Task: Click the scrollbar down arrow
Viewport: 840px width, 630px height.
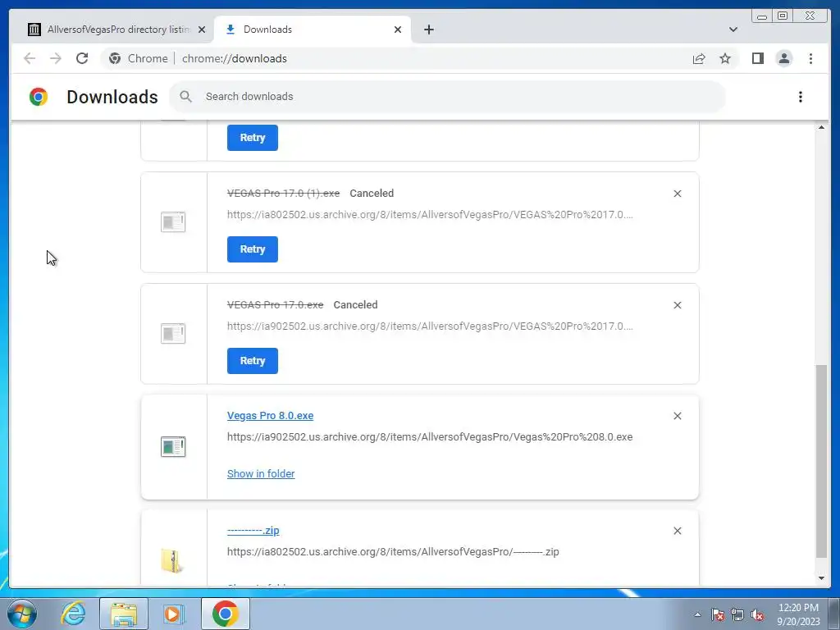Action: [x=821, y=578]
